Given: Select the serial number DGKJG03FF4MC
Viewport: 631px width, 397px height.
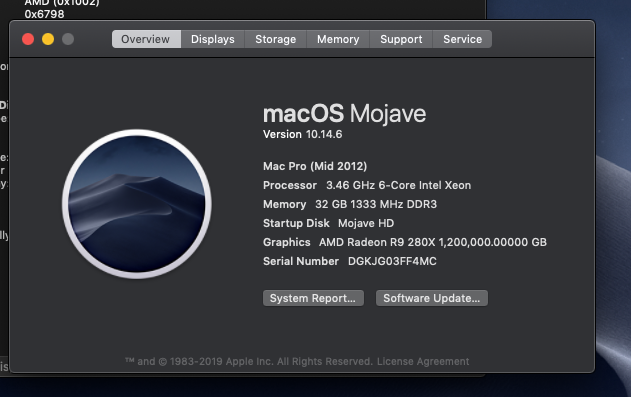Looking at the screenshot, I should [x=392, y=261].
